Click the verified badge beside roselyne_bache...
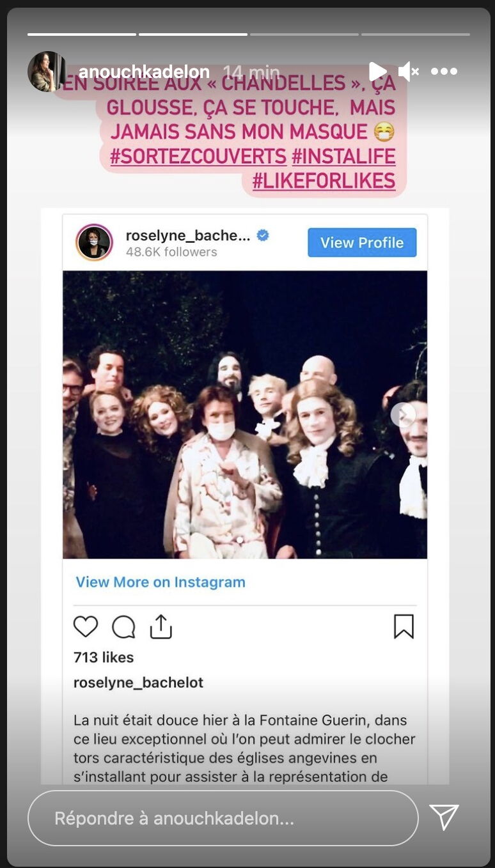Screen dimensions: 495x868 (263, 235)
